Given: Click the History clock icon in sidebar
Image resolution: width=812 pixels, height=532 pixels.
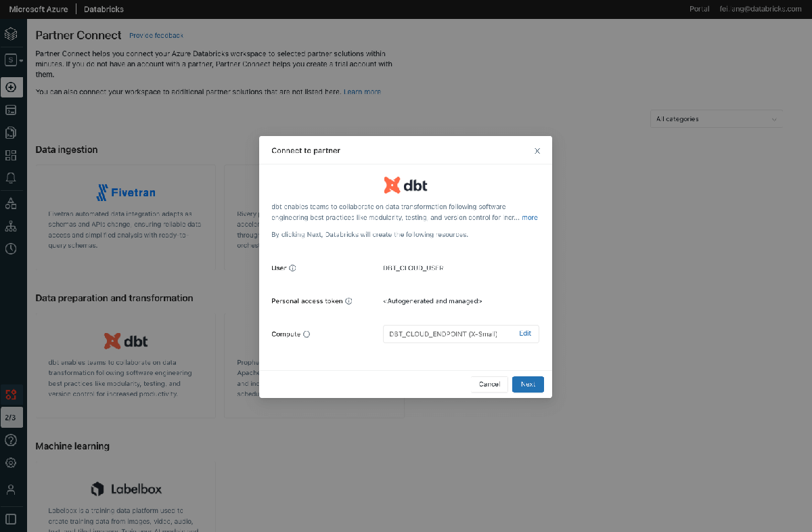Looking at the screenshot, I should (x=11, y=248).
